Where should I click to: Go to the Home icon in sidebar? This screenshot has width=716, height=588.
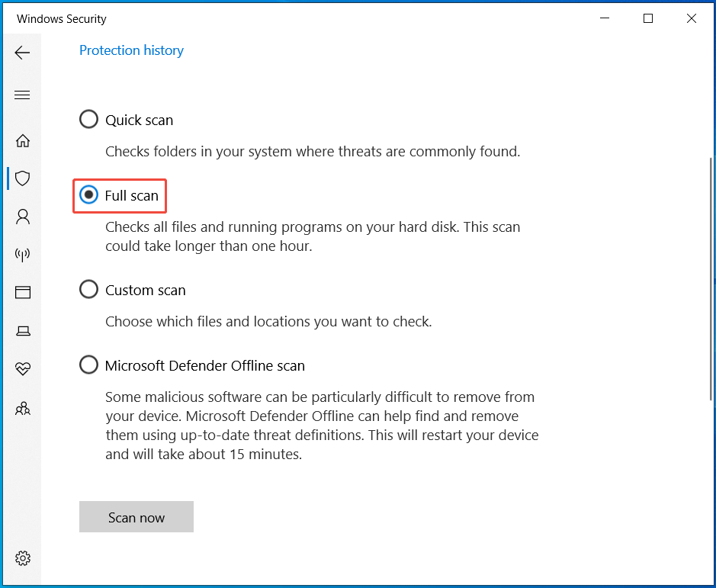[x=23, y=140]
